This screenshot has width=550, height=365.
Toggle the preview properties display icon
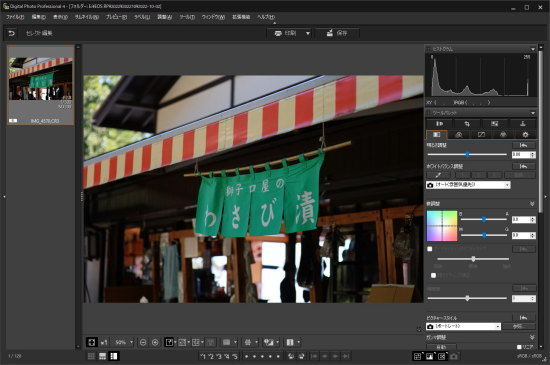[169, 342]
